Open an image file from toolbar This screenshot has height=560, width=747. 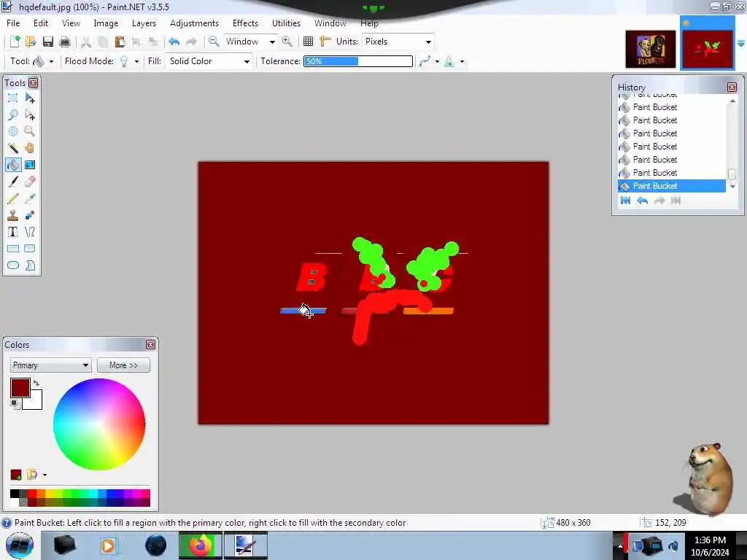31,42
